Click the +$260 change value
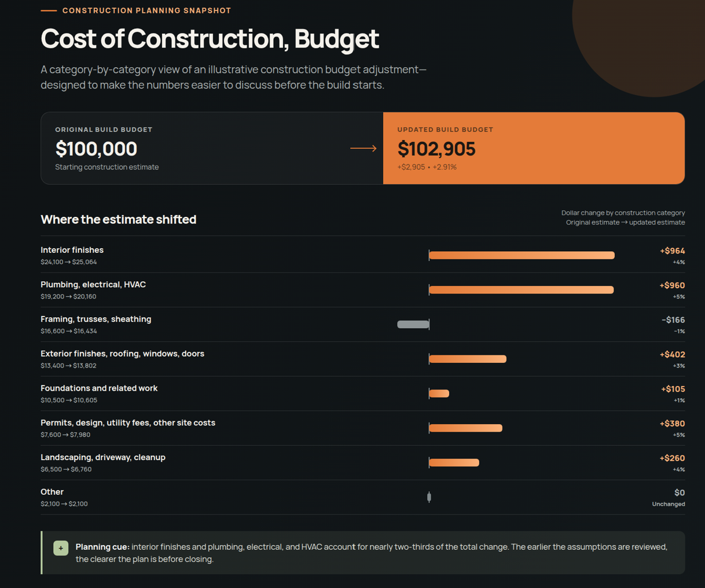This screenshot has height=588, width=705. [x=672, y=458]
